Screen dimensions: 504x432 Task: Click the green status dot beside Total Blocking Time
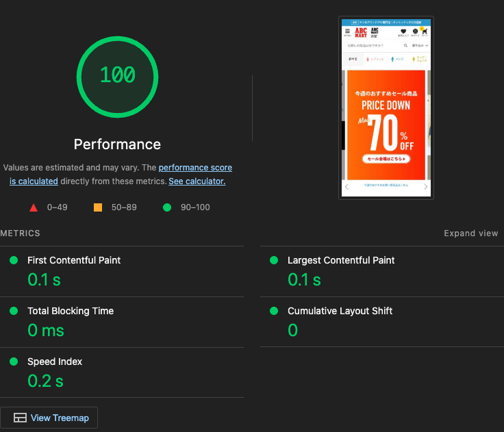point(14,311)
